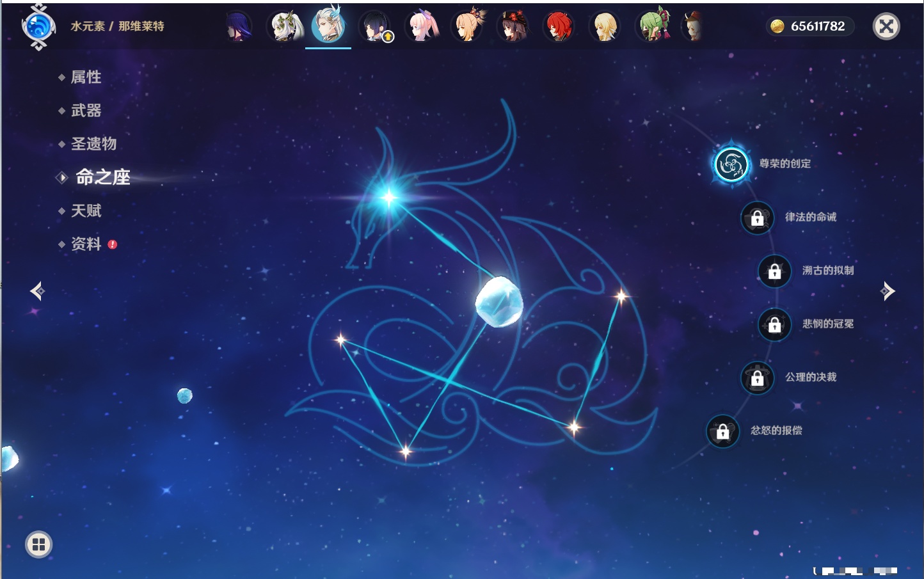Viewport: 924px width, 579px height.
Task: Open the unlocked 尊荣的创定 constellation node
Action: [731, 164]
